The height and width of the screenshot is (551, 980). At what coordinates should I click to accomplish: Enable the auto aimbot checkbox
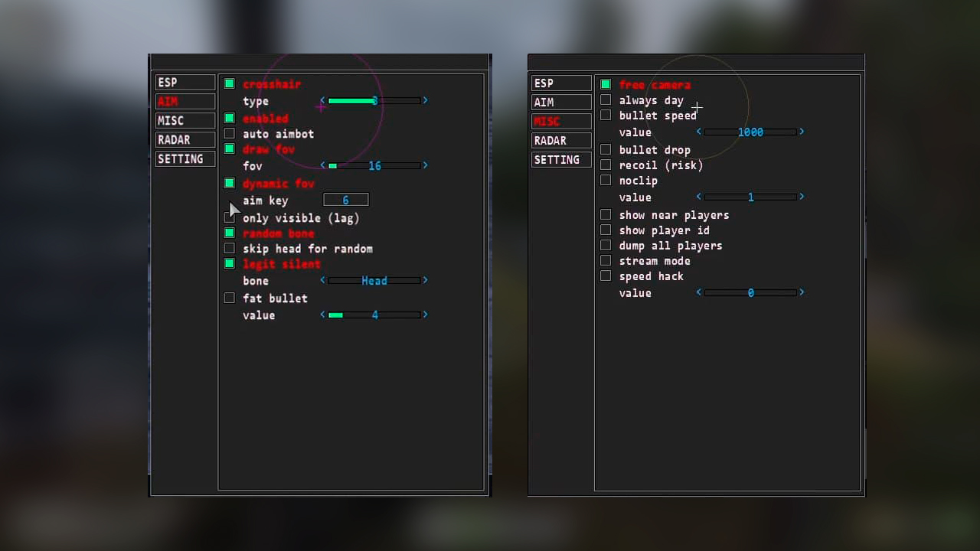[229, 134]
